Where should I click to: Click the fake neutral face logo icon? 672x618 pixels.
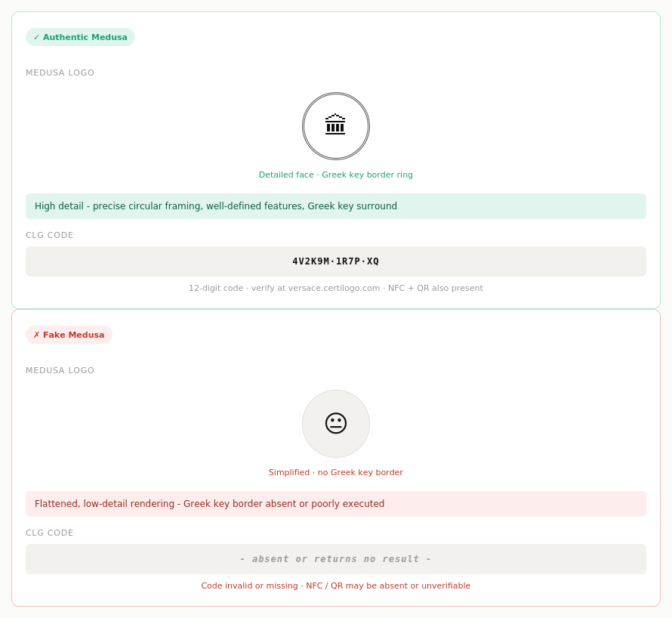pos(335,424)
